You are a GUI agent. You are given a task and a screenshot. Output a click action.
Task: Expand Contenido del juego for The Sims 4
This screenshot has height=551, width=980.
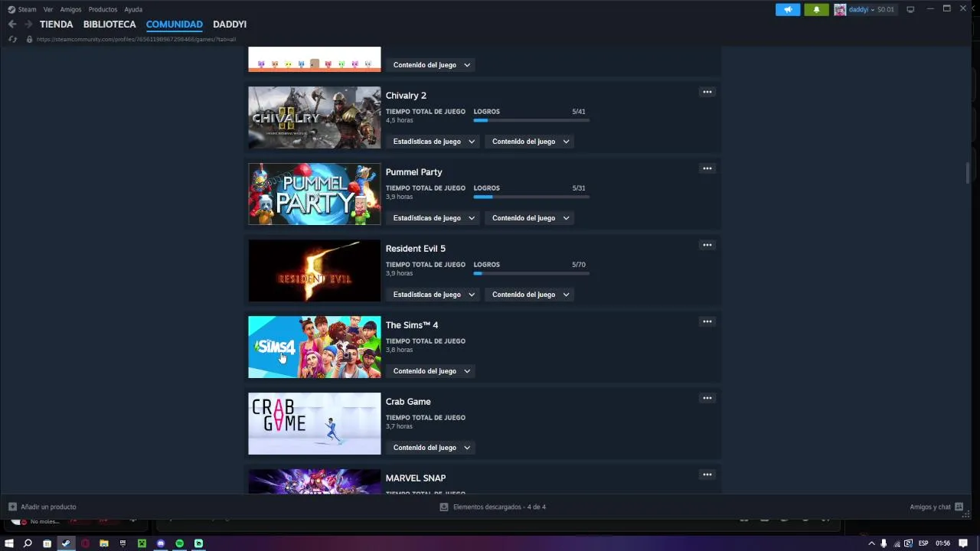pyautogui.click(x=431, y=371)
